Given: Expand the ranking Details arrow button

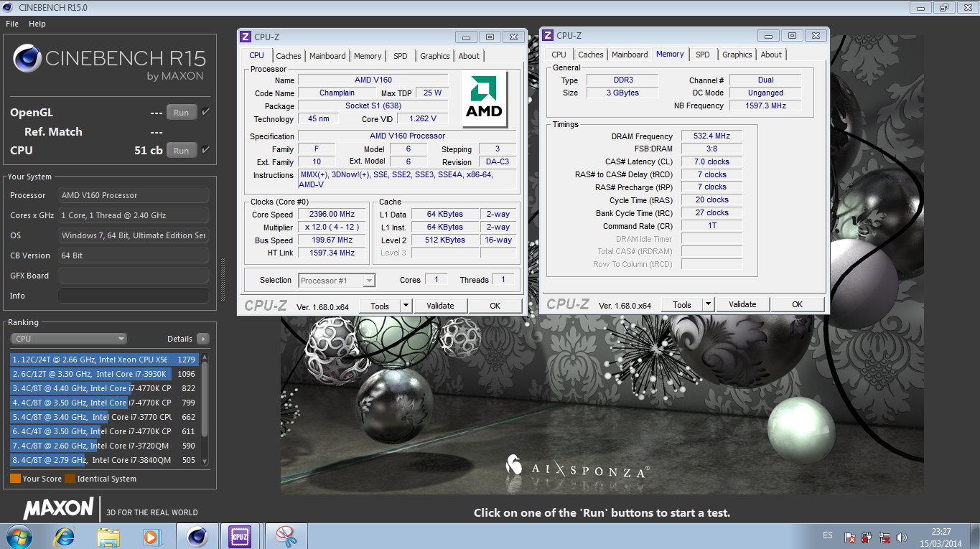Looking at the screenshot, I should 202,339.
